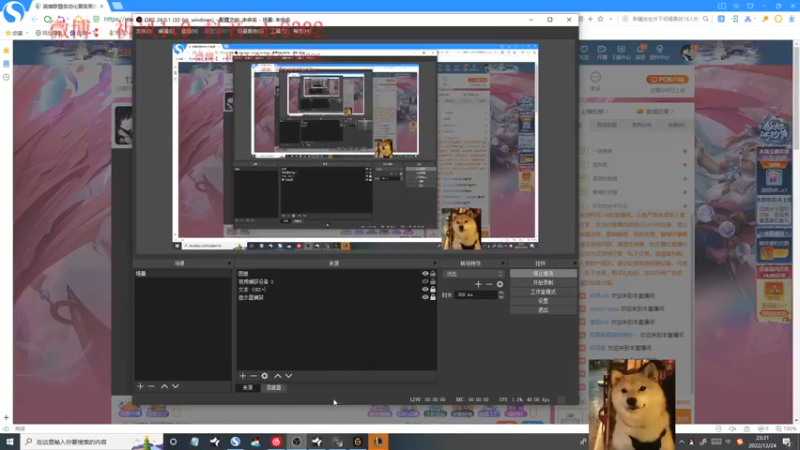
Task: Undock the Scenes panel via its header icon
Action: [229, 263]
